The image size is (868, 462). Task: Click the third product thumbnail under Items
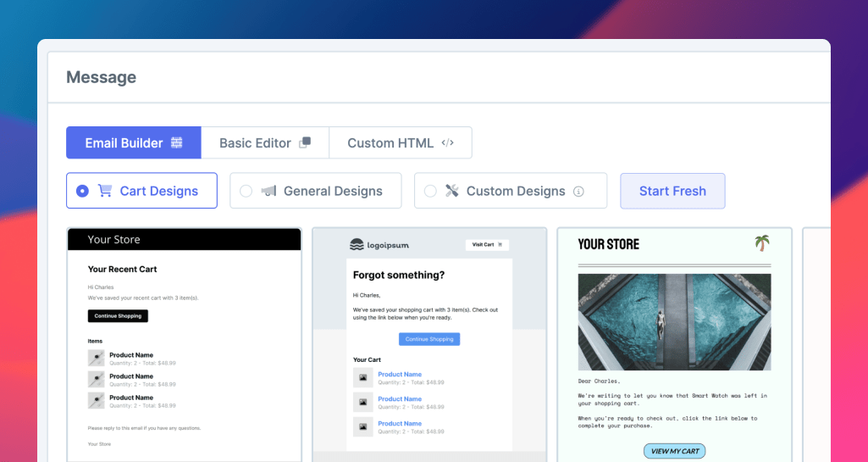coord(97,400)
